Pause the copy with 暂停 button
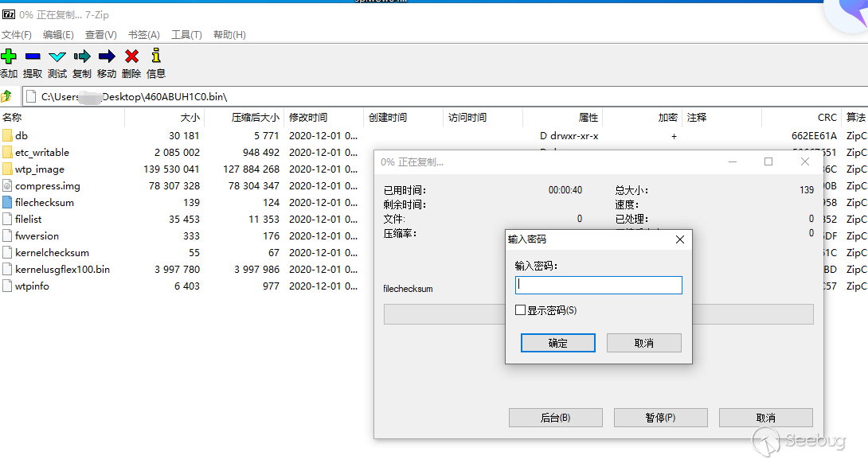The width and height of the screenshot is (868, 463). (x=660, y=418)
